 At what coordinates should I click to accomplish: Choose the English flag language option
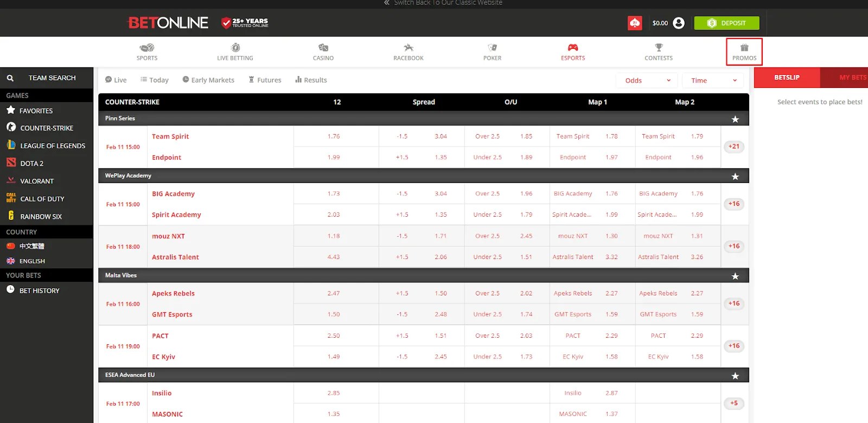11,261
